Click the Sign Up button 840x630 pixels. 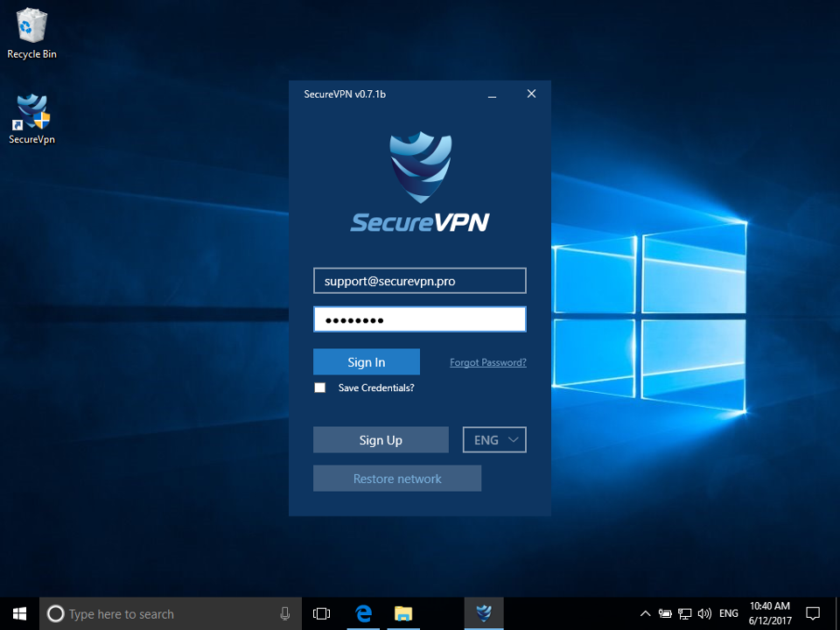click(x=381, y=440)
